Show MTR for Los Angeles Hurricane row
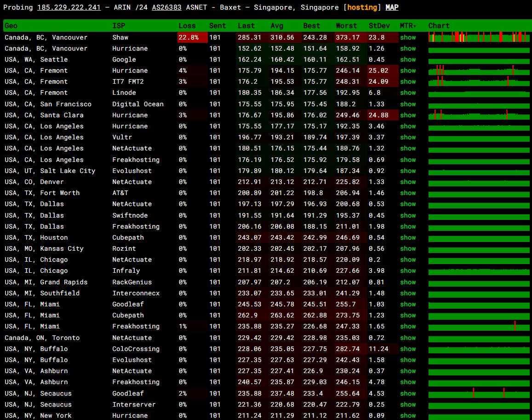Screen dimensions: 532x420 (x=408, y=127)
